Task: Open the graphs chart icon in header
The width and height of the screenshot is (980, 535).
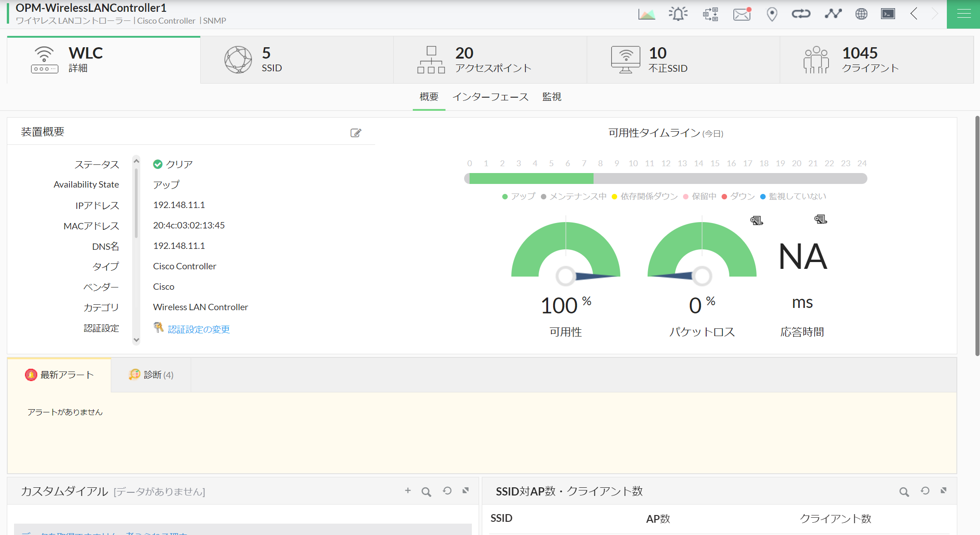Action: 646,14
